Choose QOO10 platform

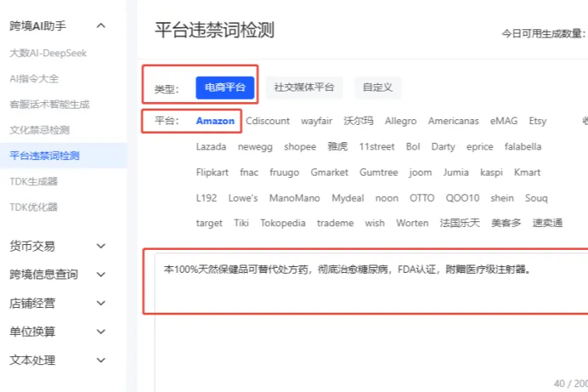click(462, 198)
